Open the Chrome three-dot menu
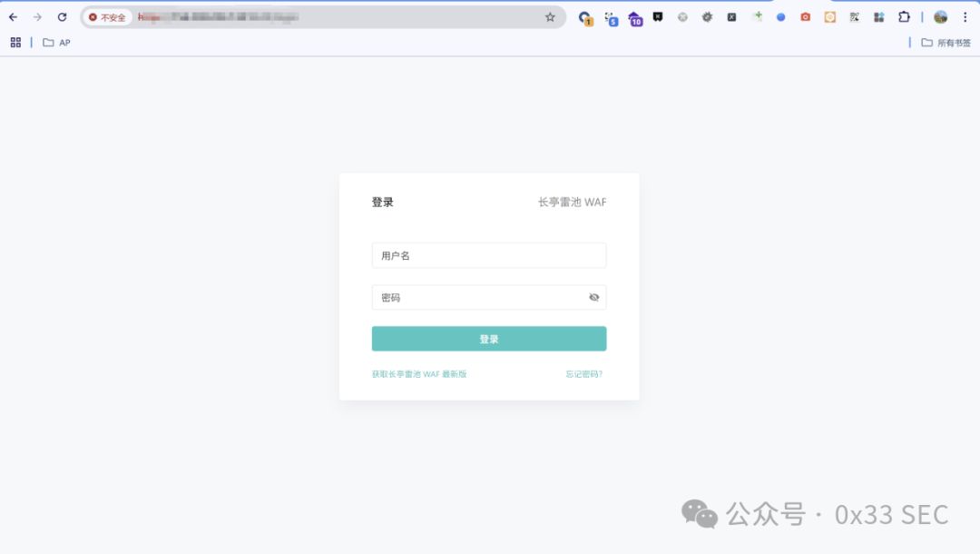Image resolution: width=980 pixels, height=554 pixels. [965, 16]
